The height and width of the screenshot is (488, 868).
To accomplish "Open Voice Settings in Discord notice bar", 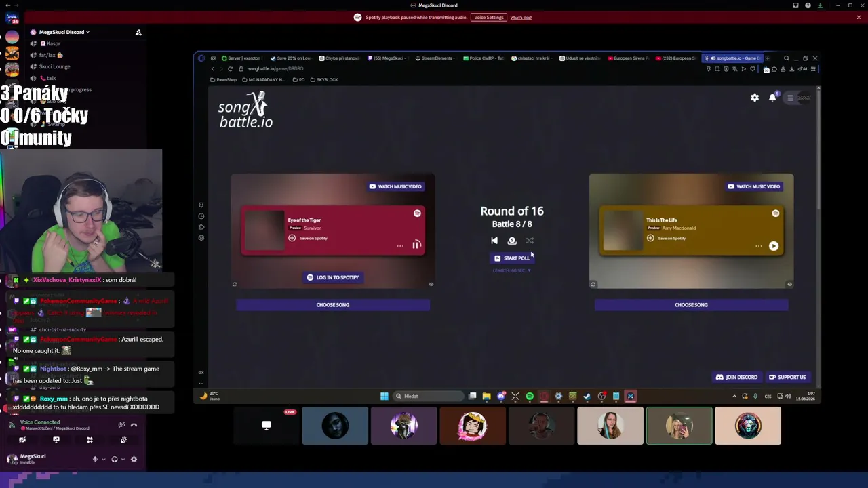I will coord(489,18).
